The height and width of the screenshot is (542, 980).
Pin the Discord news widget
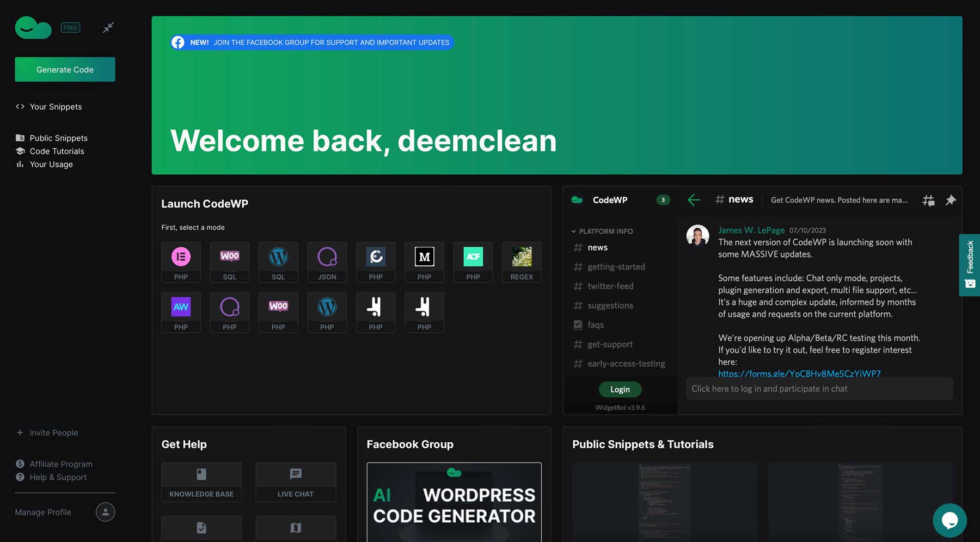click(951, 200)
